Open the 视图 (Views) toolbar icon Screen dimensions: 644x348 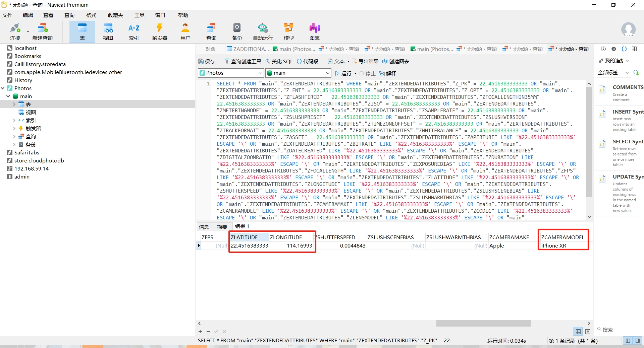tap(108, 31)
